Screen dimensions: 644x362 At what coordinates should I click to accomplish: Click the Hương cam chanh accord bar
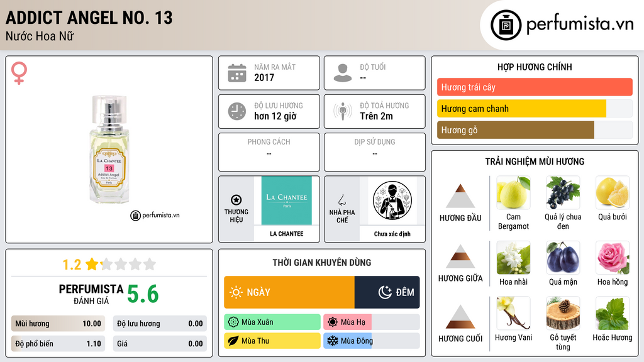(535, 109)
